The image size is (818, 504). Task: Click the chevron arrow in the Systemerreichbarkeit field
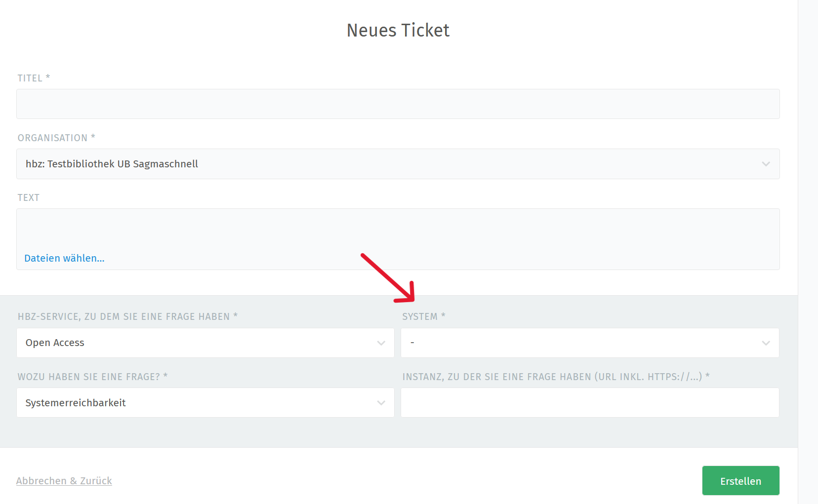pyautogui.click(x=381, y=403)
